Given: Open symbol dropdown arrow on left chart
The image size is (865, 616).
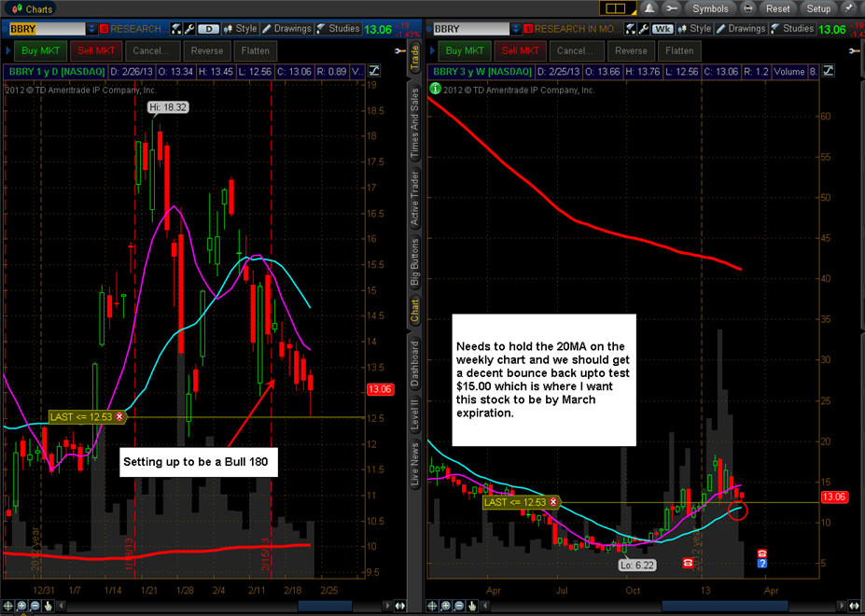Looking at the screenshot, I should pos(91,29).
